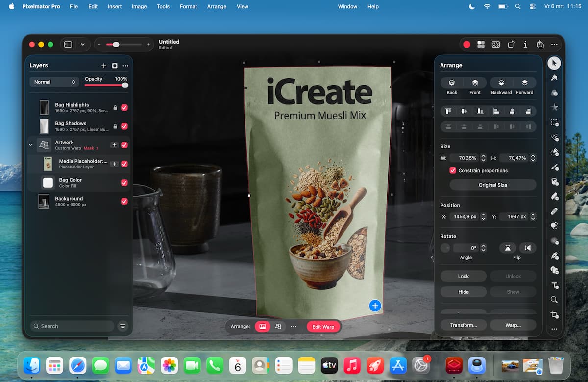Click the rotate square toolbar icon
The height and width of the screenshot is (382, 588).
pyautogui.click(x=511, y=44)
